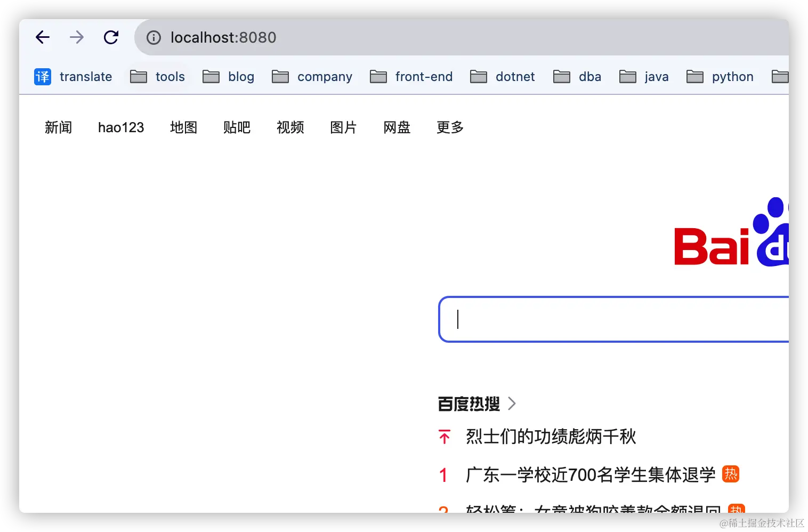Image resolution: width=808 pixels, height=532 pixels.
Task: Open the company bookmark folder
Action: click(x=312, y=77)
